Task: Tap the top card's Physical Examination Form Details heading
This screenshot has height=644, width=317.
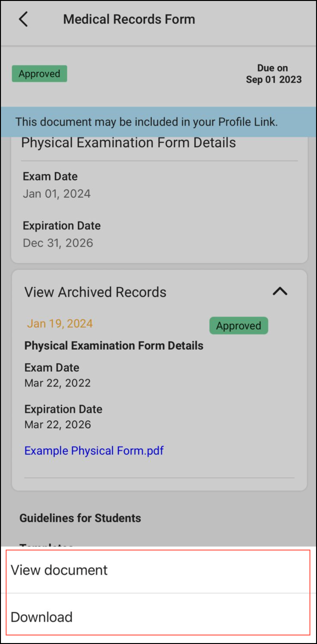Action: pos(128,143)
